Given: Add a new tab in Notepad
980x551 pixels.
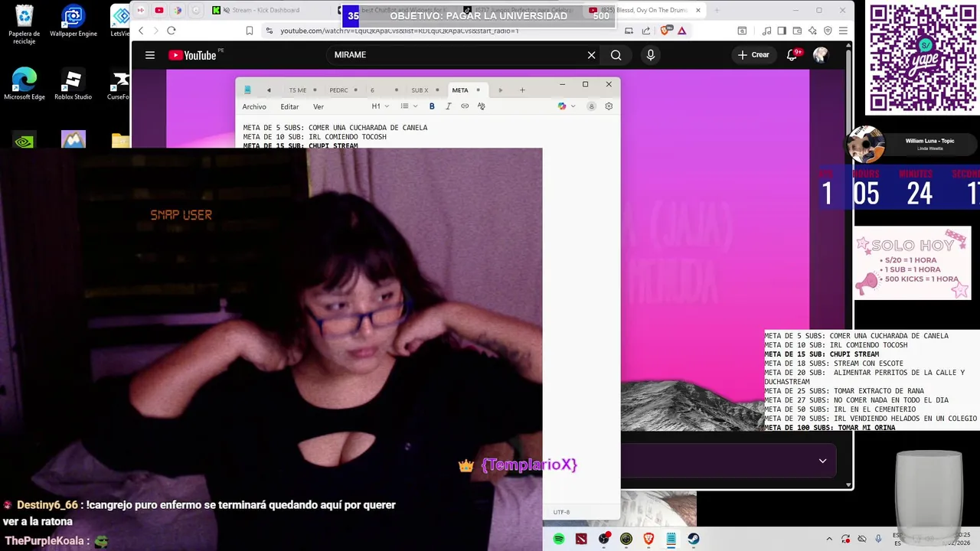Looking at the screenshot, I should tap(522, 90).
